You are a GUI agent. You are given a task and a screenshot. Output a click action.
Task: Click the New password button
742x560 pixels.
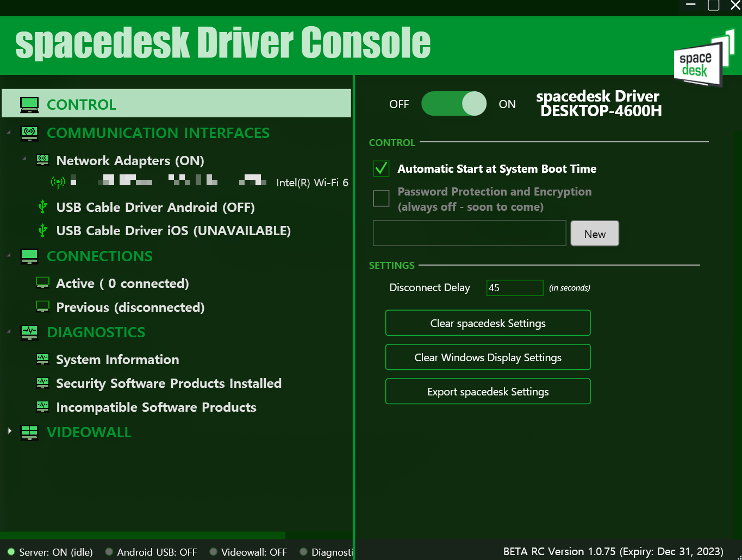pos(595,234)
